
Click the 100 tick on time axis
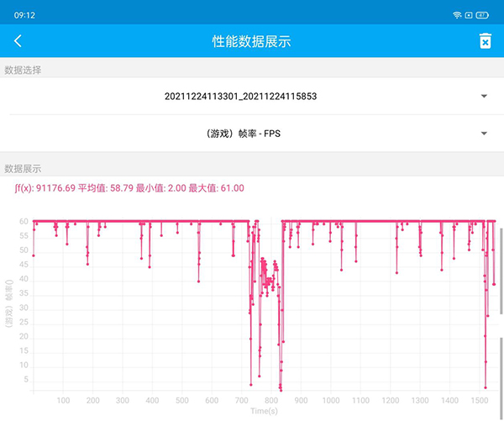coord(63,401)
